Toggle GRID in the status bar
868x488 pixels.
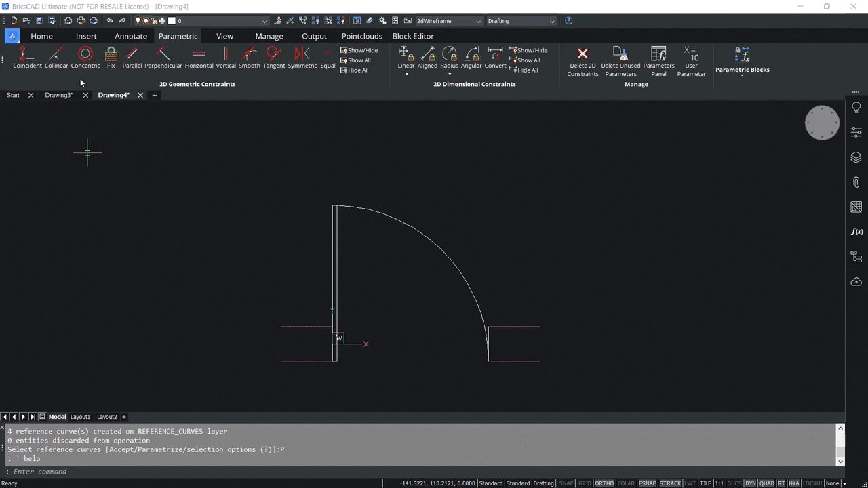coord(585,483)
